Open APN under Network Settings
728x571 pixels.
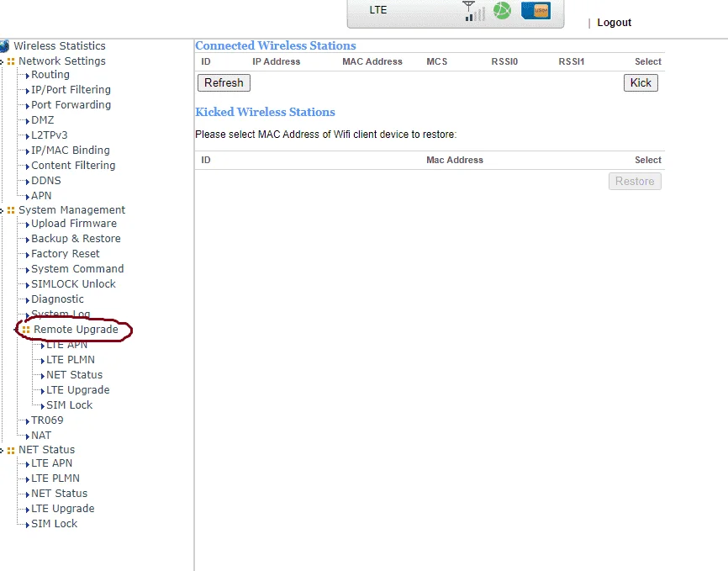coord(41,196)
